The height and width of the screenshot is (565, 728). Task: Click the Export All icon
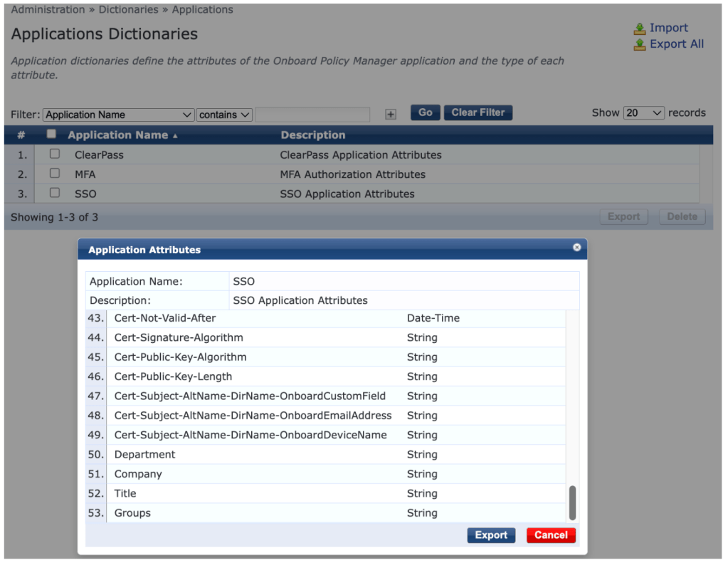[640, 44]
